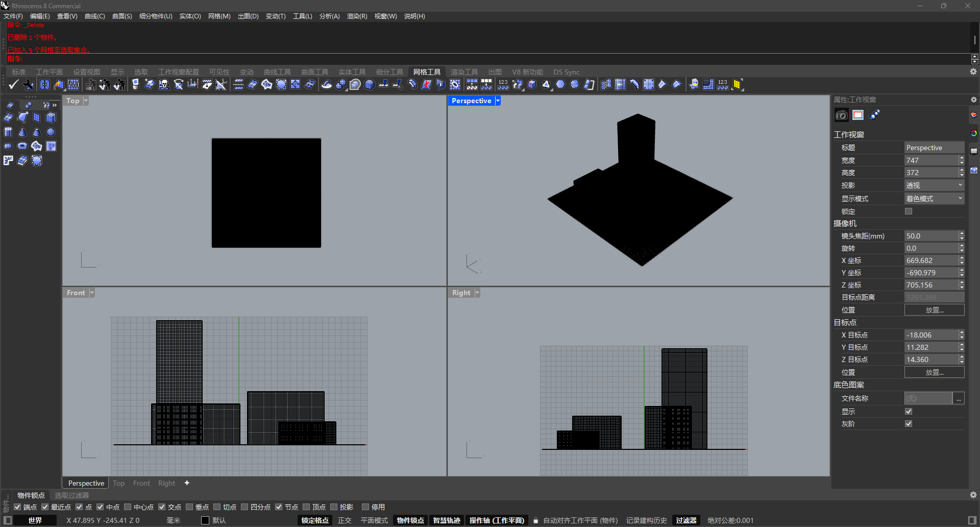Viewport: 980px width, 527px height.
Task: Click the mesh boolean two-spheres icon
Action: click(341, 84)
